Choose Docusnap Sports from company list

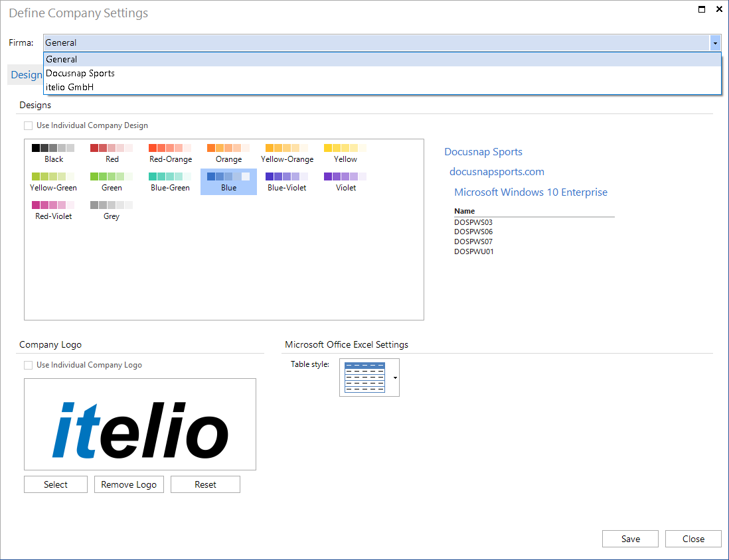pyautogui.click(x=80, y=73)
